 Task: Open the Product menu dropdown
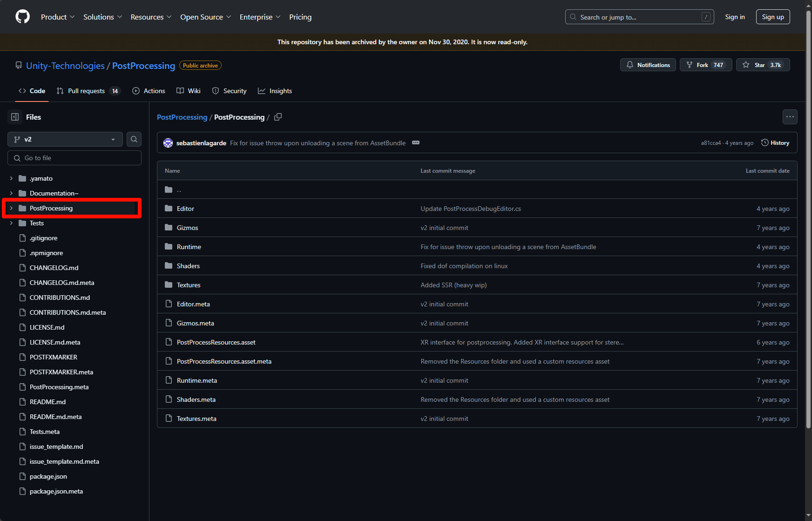coord(58,17)
